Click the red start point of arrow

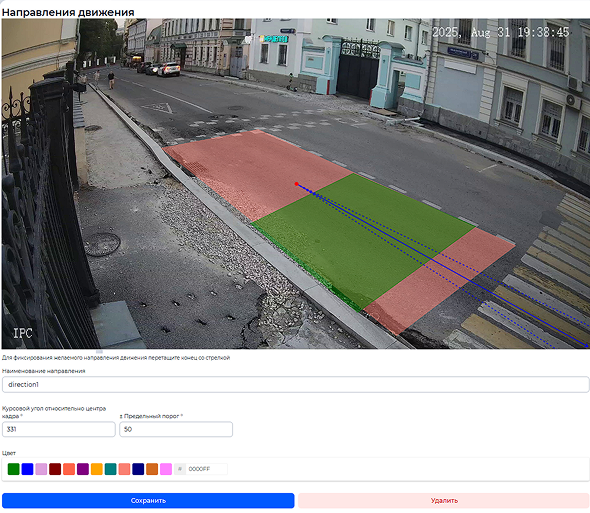(x=297, y=184)
